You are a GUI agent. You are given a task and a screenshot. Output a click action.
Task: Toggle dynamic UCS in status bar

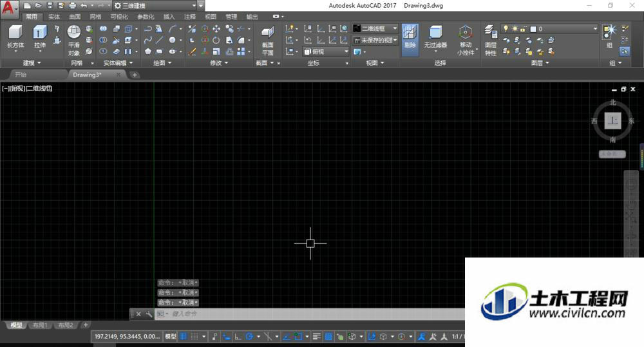pos(372,336)
